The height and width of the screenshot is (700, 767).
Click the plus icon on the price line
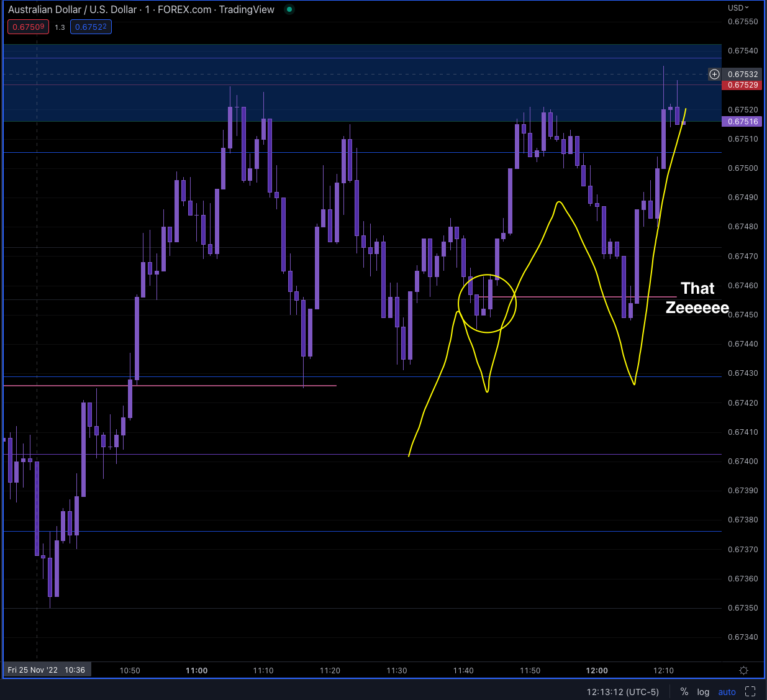click(x=714, y=74)
